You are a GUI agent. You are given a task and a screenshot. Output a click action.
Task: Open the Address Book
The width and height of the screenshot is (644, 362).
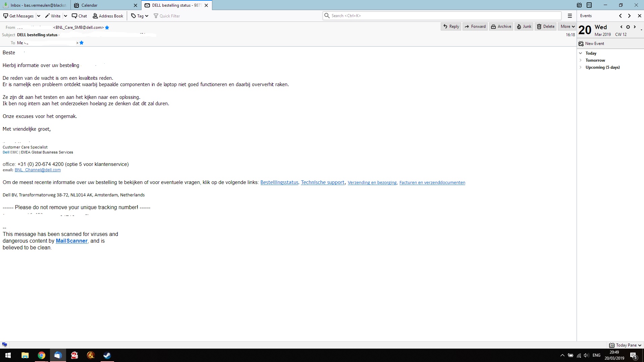(108, 16)
